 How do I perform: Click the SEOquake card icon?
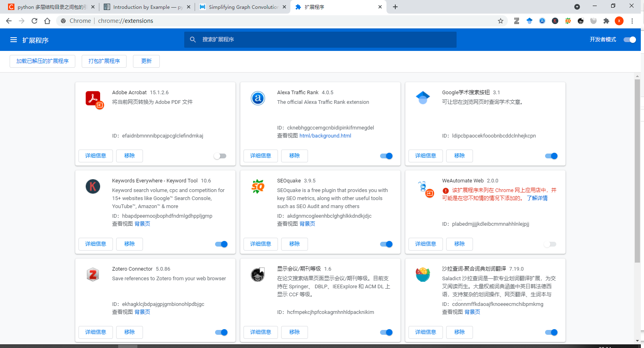[258, 186]
